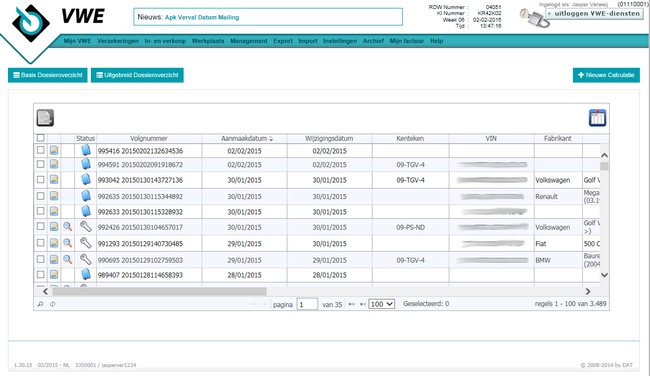
Task: Click the horizontal scrollbar thumb of table
Action: pyautogui.click(x=159, y=291)
